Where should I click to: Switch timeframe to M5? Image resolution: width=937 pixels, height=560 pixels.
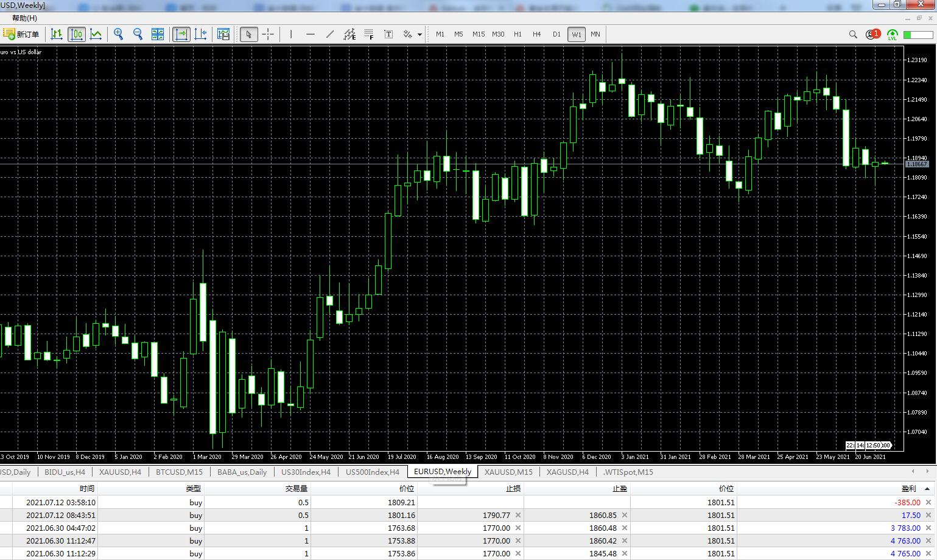(458, 34)
